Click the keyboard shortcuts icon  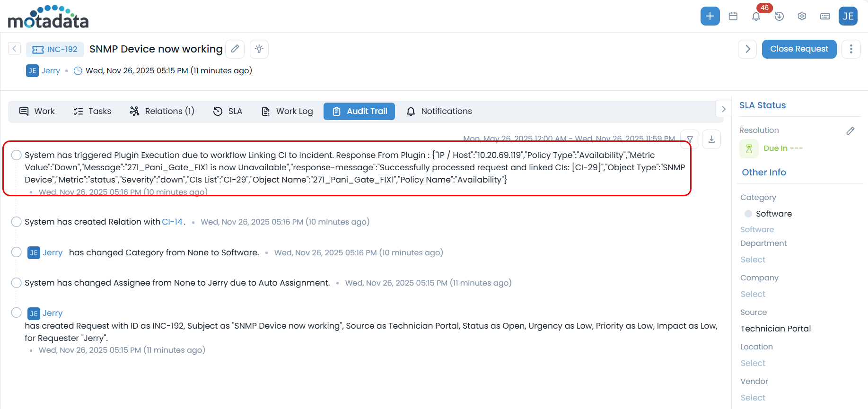(x=825, y=16)
